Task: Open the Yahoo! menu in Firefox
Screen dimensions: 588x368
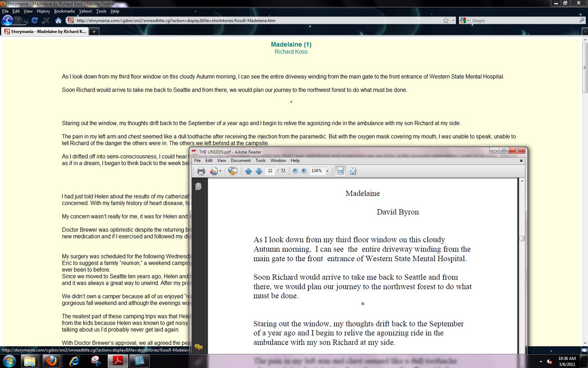Action: coord(86,11)
